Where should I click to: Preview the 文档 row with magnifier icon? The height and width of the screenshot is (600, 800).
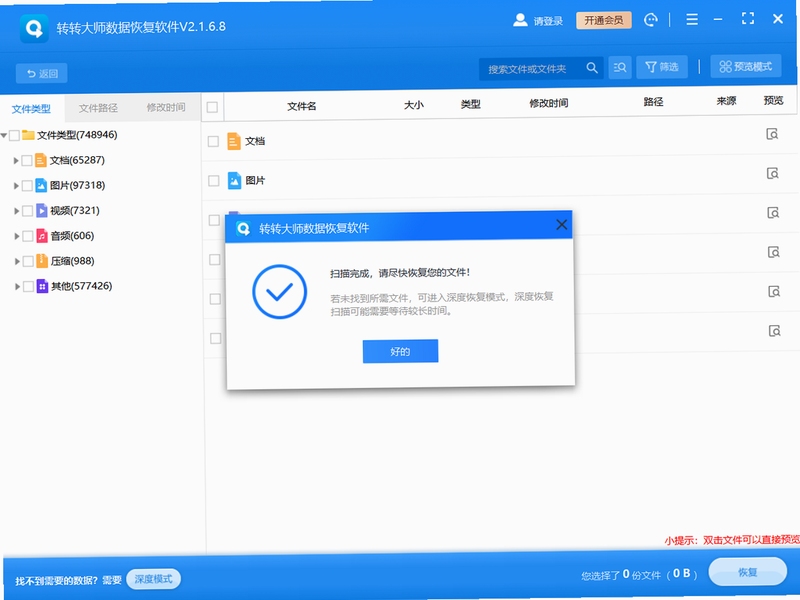click(x=772, y=134)
